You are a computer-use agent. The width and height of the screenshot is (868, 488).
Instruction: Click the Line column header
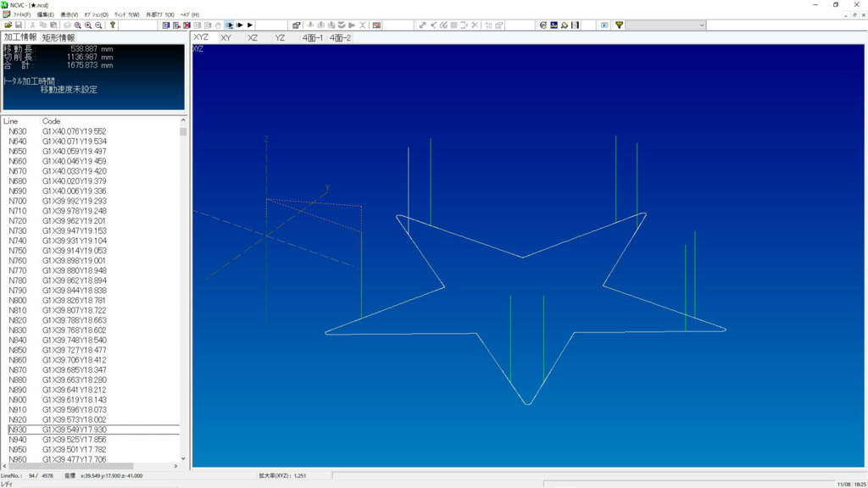click(x=10, y=120)
